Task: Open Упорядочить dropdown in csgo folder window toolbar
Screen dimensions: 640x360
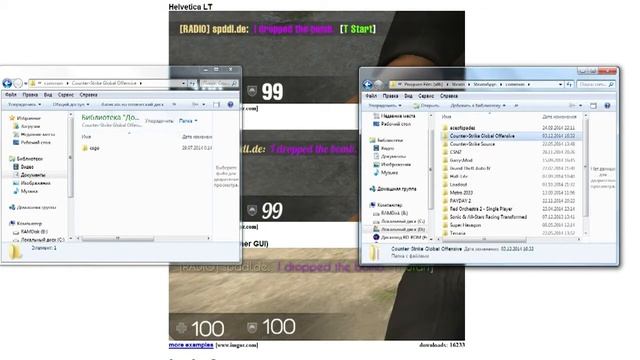Action: 24,104
